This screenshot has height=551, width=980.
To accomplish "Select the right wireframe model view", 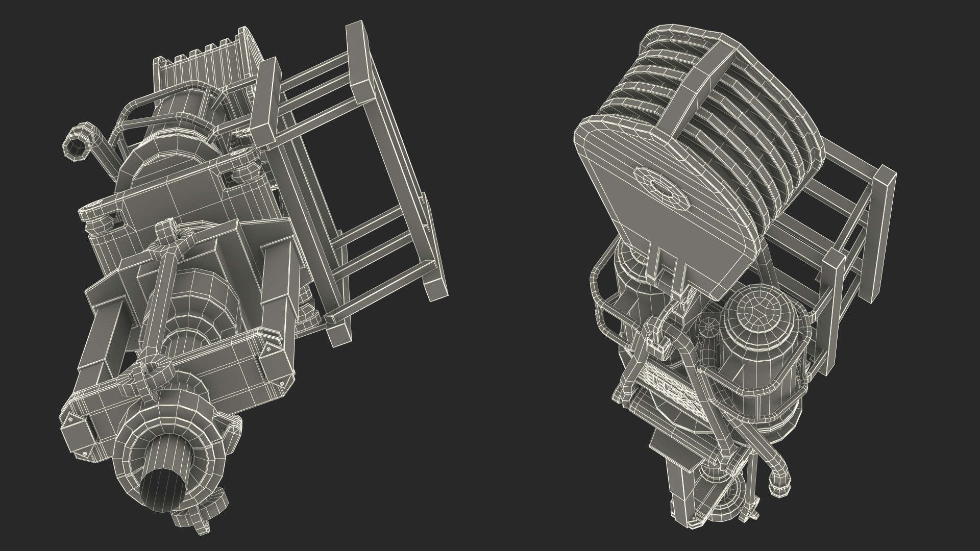I will tap(735, 275).
